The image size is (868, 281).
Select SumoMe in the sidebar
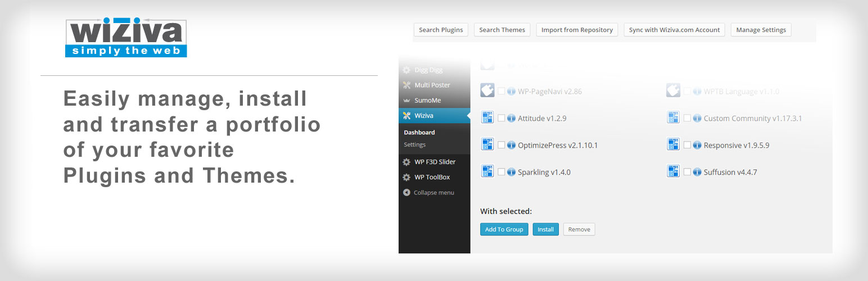(435, 100)
